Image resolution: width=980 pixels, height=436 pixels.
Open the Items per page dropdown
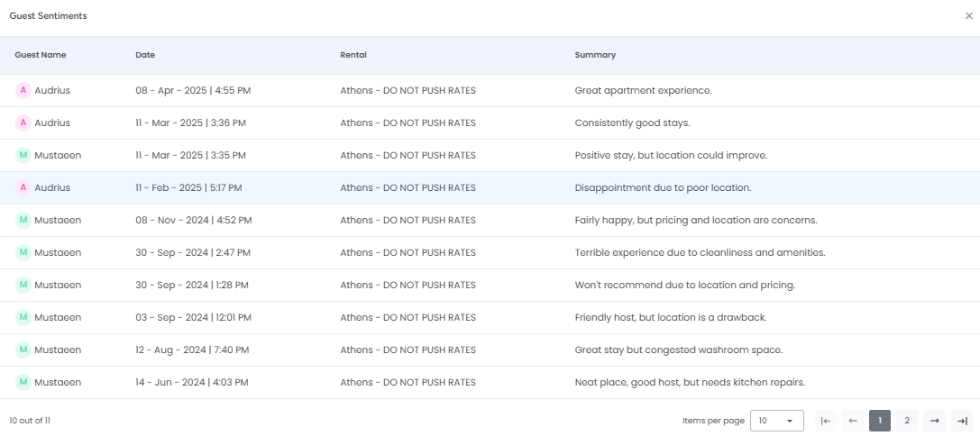point(777,421)
